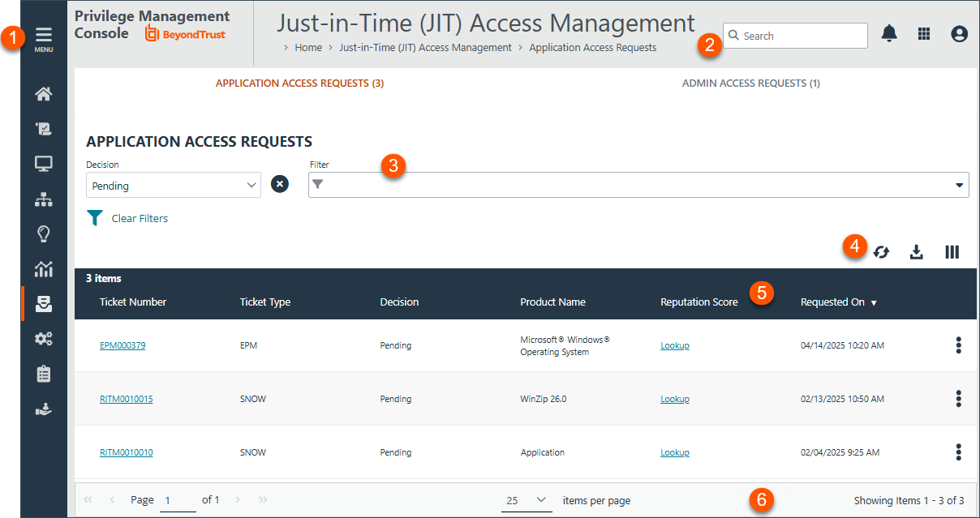Open row actions for ticket EPM000379

[x=958, y=345]
